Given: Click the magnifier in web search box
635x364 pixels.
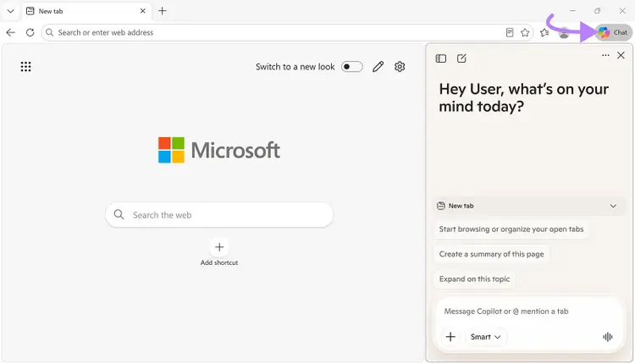Looking at the screenshot, I should [x=119, y=214].
